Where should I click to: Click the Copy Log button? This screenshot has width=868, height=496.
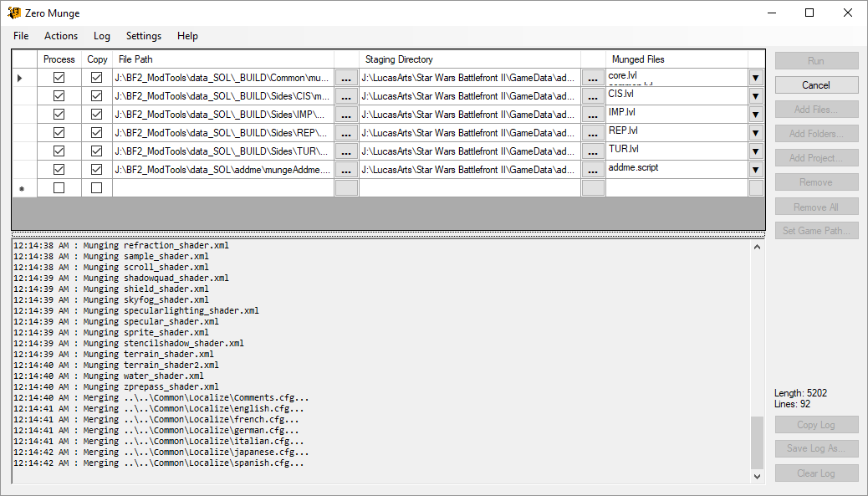point(816,425)
